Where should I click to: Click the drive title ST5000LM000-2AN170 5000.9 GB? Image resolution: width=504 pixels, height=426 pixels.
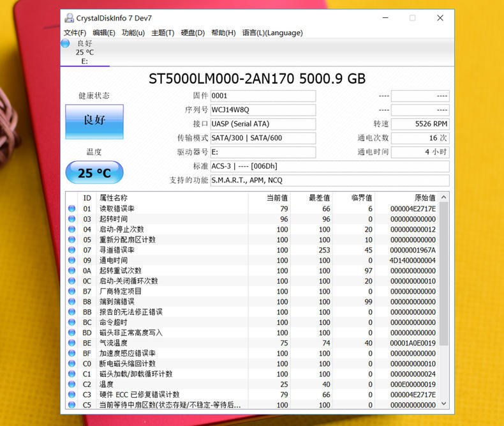point(257,79)
